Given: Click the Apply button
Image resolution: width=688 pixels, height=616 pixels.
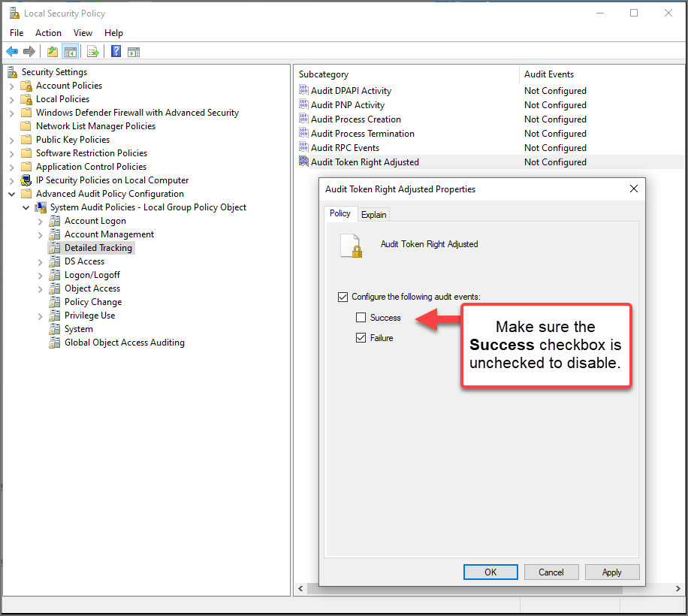Looking at the screenshot, I should point(612,572).
